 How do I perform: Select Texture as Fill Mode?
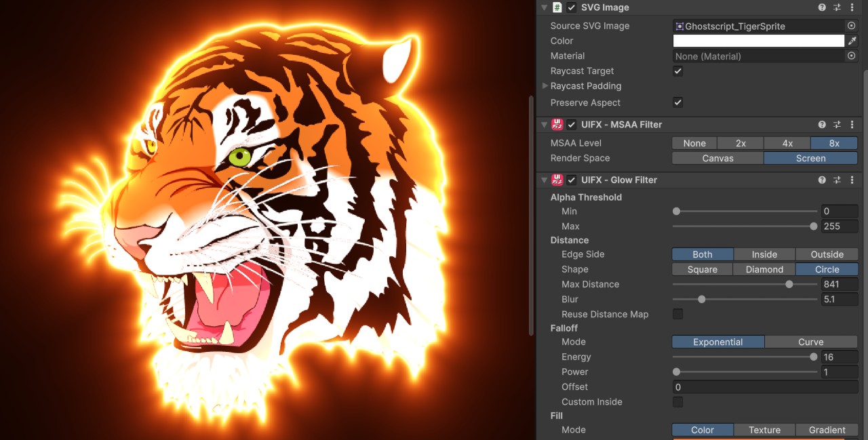pos(764,431)
